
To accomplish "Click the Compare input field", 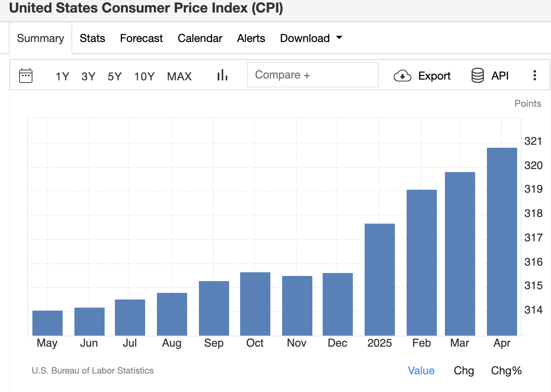I will click(313, 75).
